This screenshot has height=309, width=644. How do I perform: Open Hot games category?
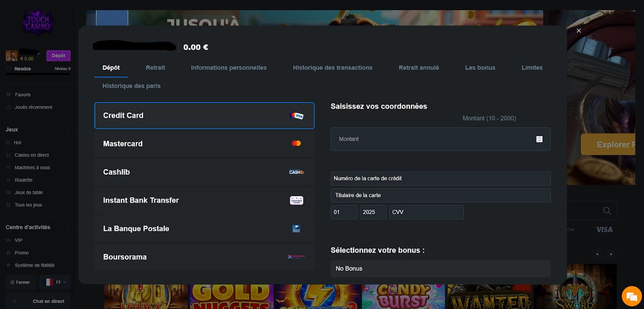coord(18,142)
